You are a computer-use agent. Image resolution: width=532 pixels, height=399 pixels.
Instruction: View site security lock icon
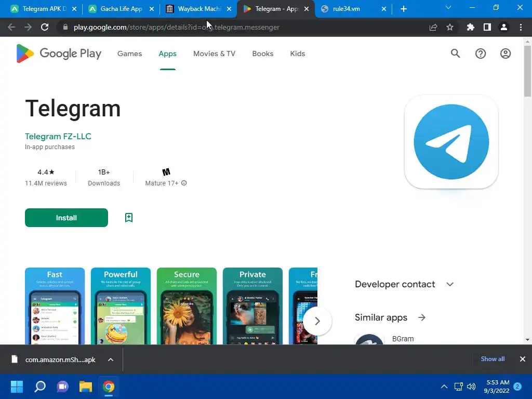(65, 27)
